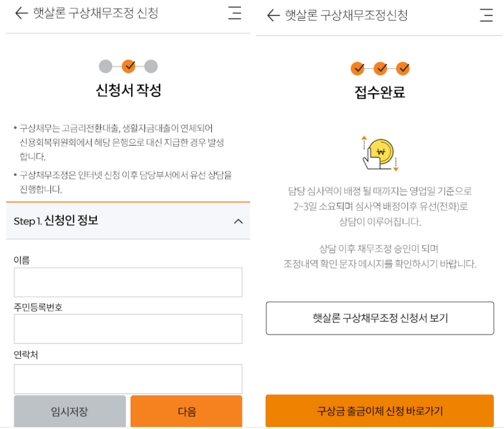This screenshot has width=504, height=429.
Task: Open the hamburger menu on the right screen
Action: [486, 15]
